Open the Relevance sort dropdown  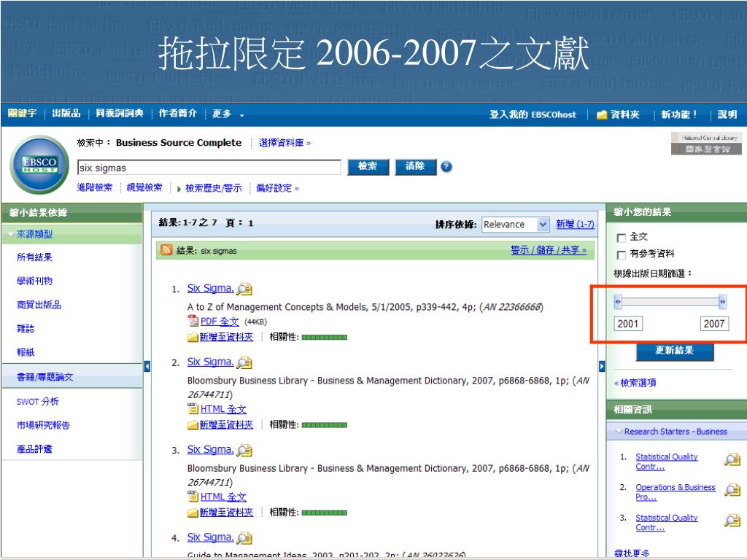516,225
